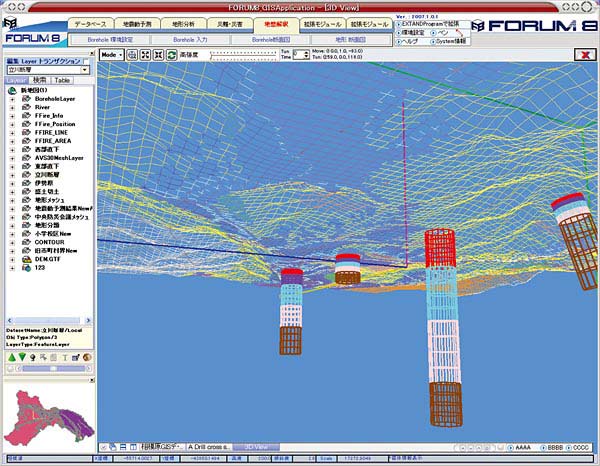The image size is (600, 466).
Task: Switch to the Table tab
Action: coord(62,80)
